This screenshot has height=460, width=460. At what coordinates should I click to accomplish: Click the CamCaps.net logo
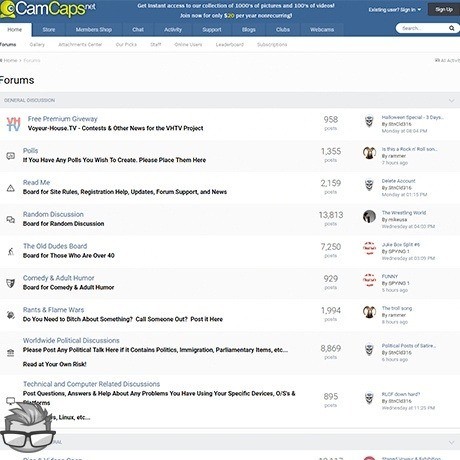(x=48, y=9)
